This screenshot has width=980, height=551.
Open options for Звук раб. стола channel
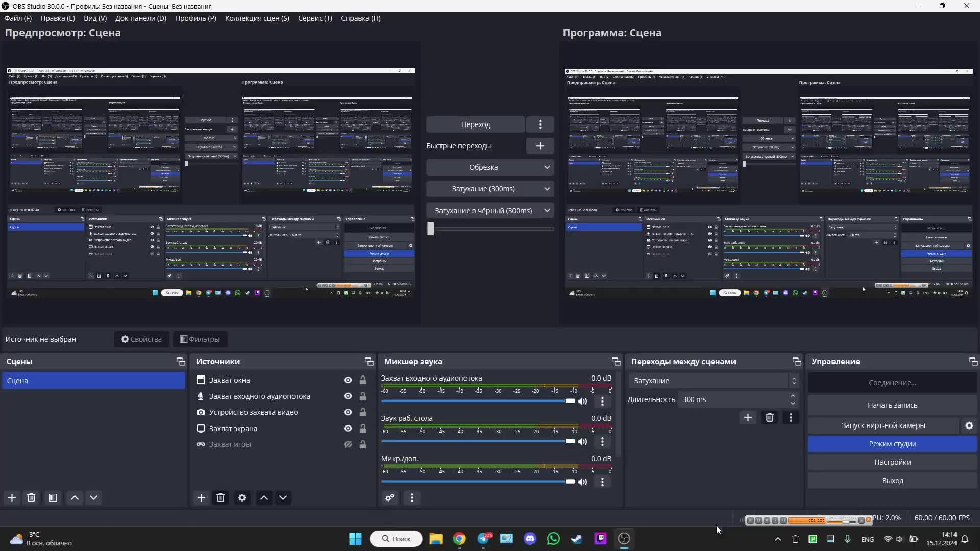[602, 442]
